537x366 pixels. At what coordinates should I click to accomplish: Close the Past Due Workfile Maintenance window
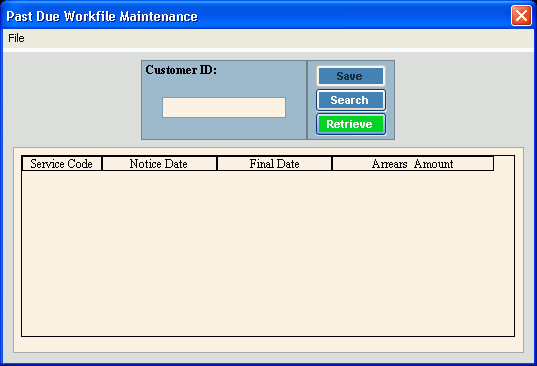click(x=521, y=16)
